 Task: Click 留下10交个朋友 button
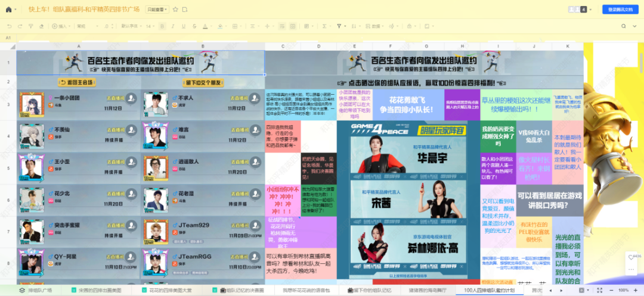[203, 82]
